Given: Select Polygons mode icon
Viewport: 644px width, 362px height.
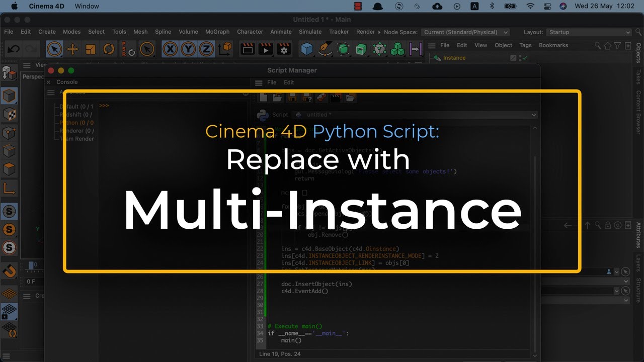Looking at the screenshot, I should 9,169.
